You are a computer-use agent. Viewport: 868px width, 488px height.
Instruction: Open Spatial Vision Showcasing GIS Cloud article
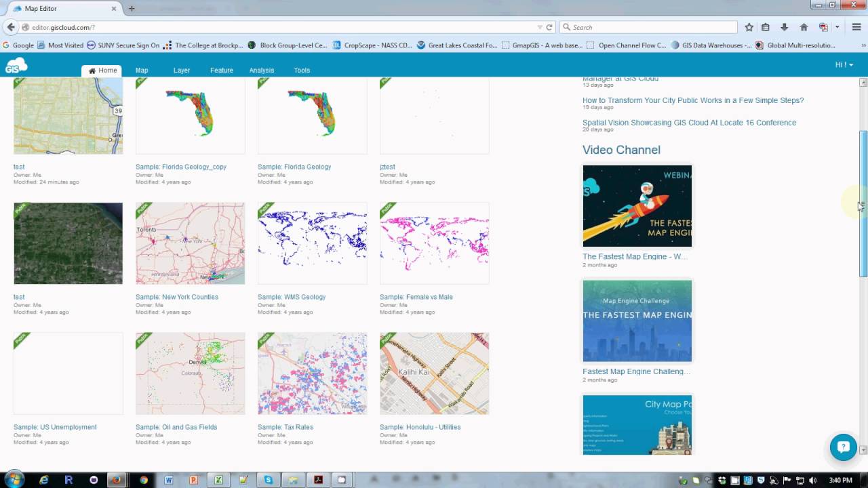click(x=689, y=123)
